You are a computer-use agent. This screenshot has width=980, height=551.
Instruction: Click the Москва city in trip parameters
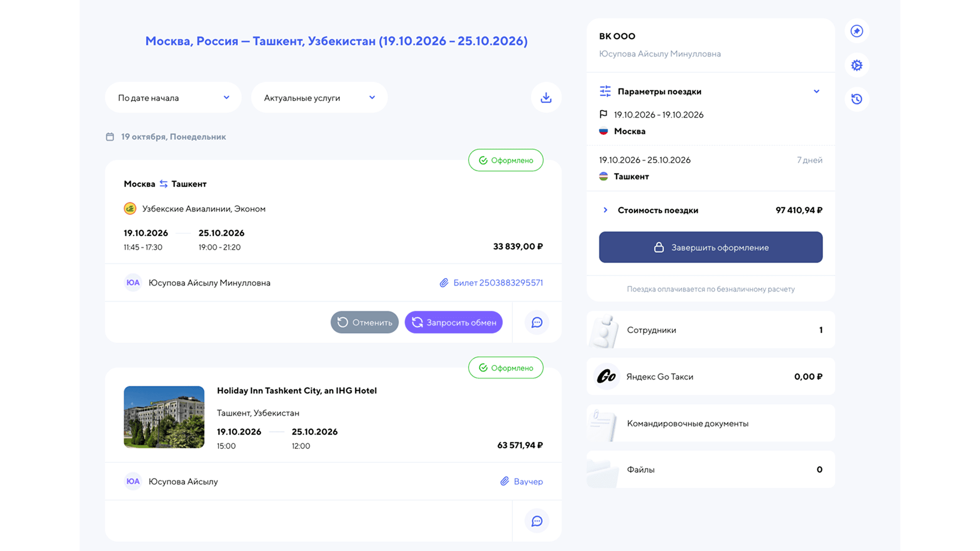pyautogui.click(x=629, y=131)
